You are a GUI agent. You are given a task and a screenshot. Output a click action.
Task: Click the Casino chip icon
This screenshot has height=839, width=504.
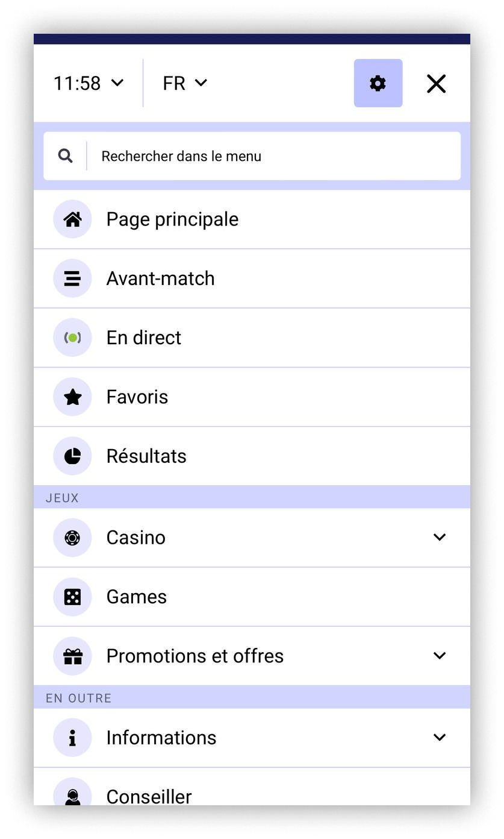coord(72,537)
